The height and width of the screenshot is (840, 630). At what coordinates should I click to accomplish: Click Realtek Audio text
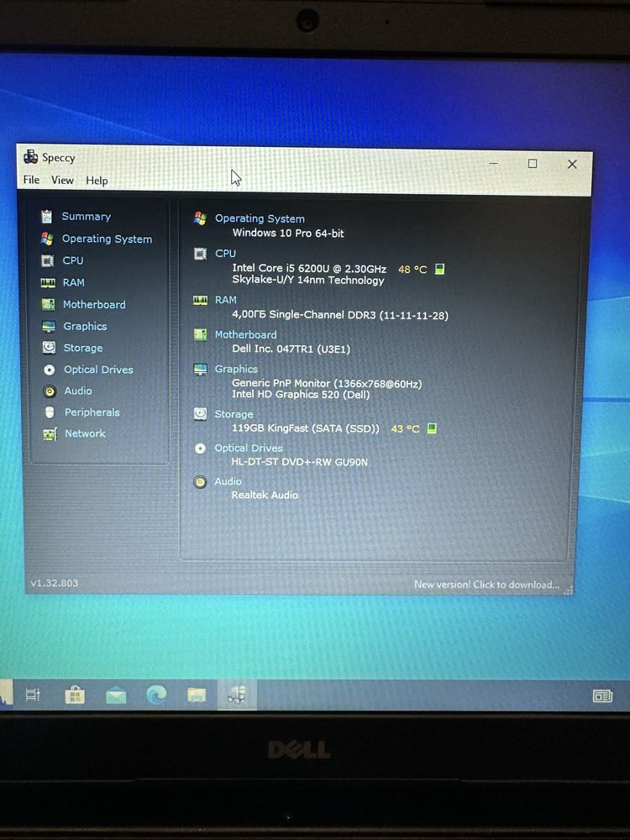pos(265,495)
